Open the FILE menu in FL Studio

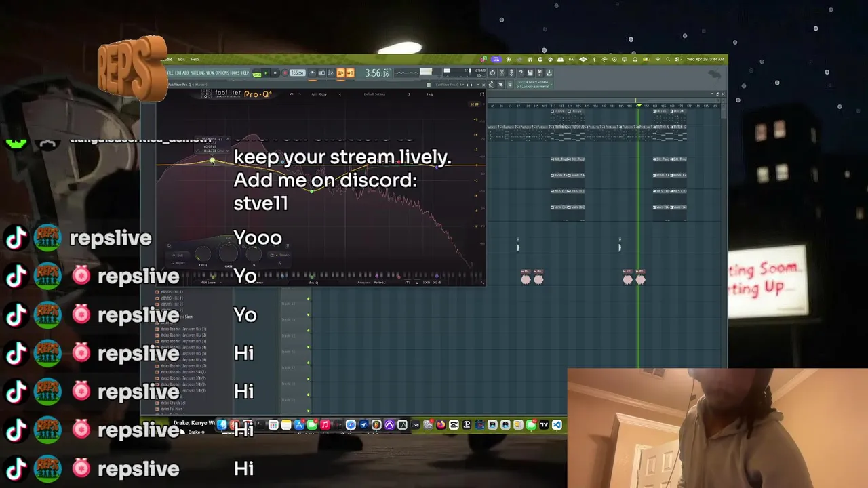click(170, 73)
